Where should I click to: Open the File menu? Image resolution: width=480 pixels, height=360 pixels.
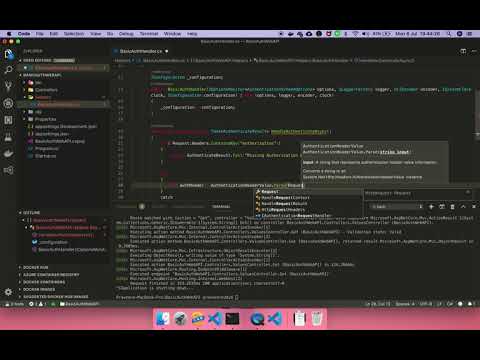click(x=40, y=34)
